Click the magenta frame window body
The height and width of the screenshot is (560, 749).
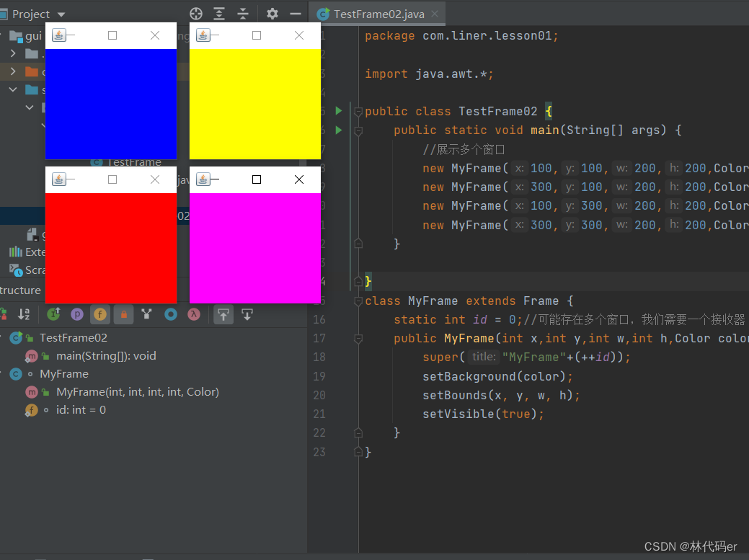[255, 248]
